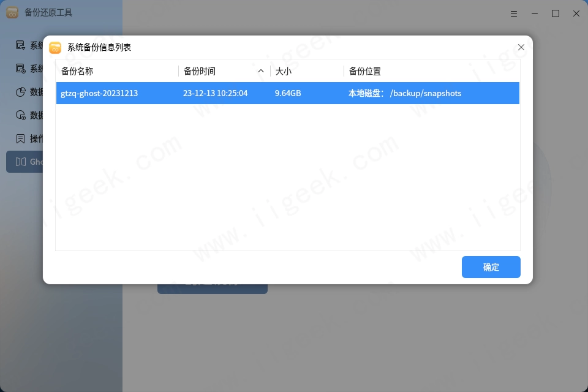Click the 备份还原工具 app logo in the title bar
This screenshot has width=588, height=392.
(12, 12)
